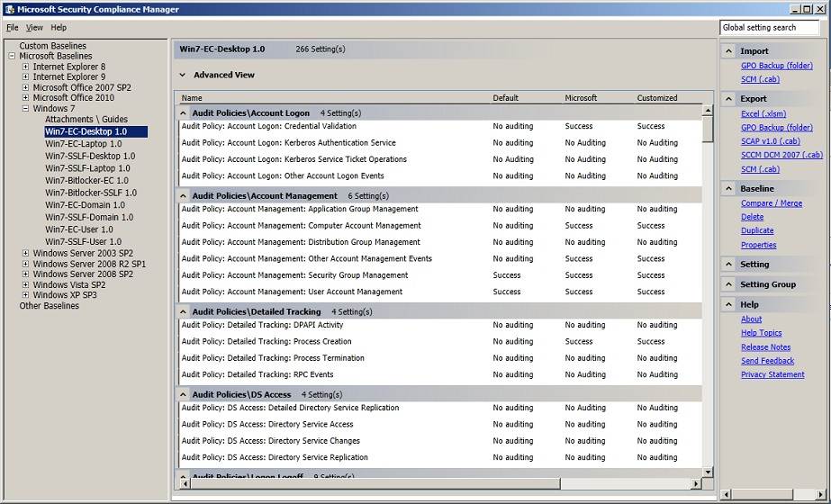The image size is (831, 504).
Task: Collapse the Baseline section chevron icon
Action: 729,189
